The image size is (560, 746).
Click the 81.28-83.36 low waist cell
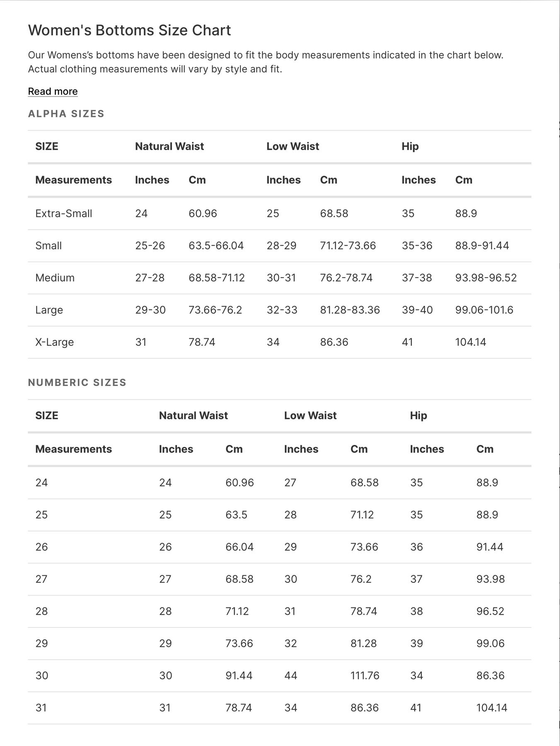click(x=350, y=310)
